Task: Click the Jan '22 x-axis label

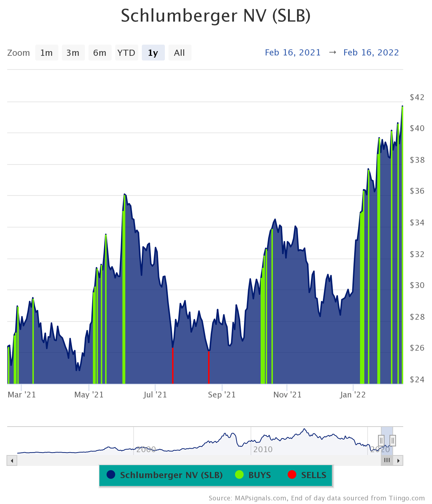Action: 353,395
